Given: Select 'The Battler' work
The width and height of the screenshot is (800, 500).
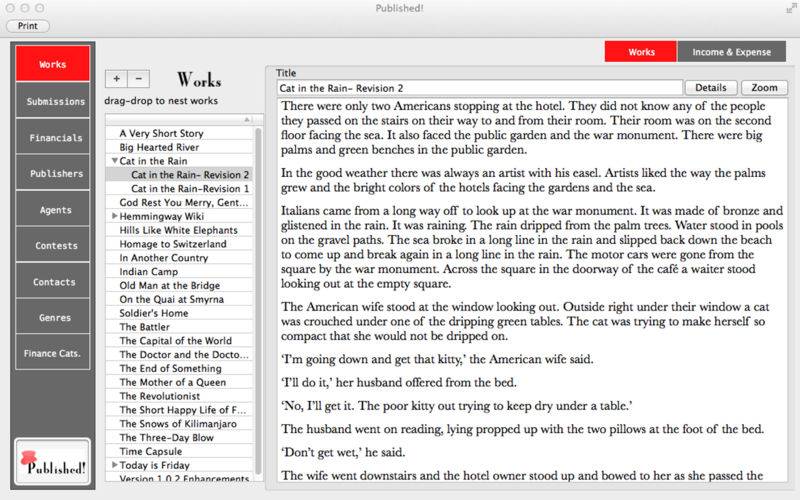Looking at the screenshot, I should click(x=179, y=327).
